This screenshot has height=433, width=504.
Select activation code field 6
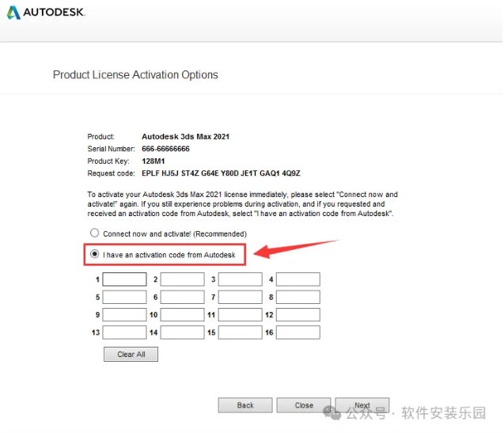click(182, 298)
